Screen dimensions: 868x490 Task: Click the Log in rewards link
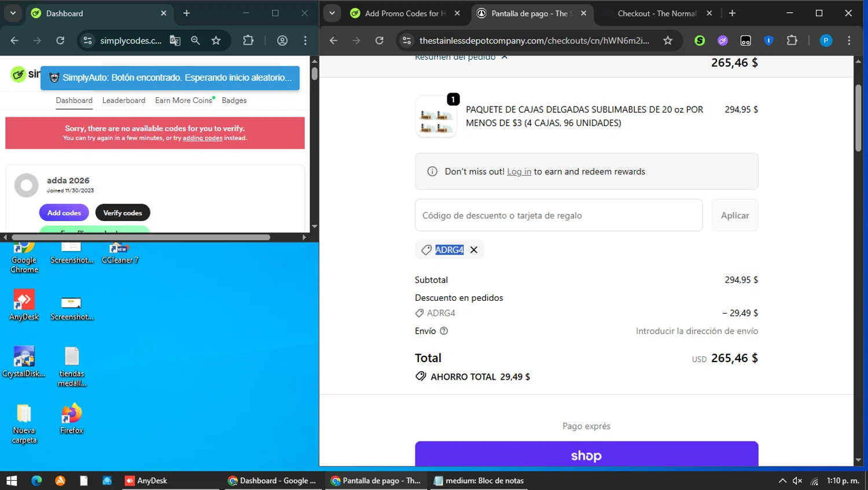pos(519,172)
